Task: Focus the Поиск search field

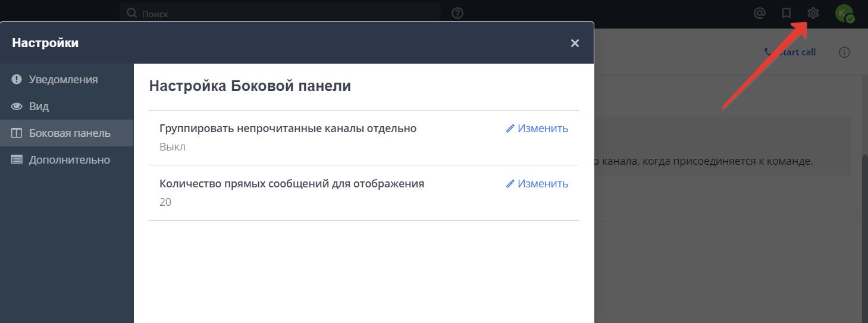Action: pos(280,13)
